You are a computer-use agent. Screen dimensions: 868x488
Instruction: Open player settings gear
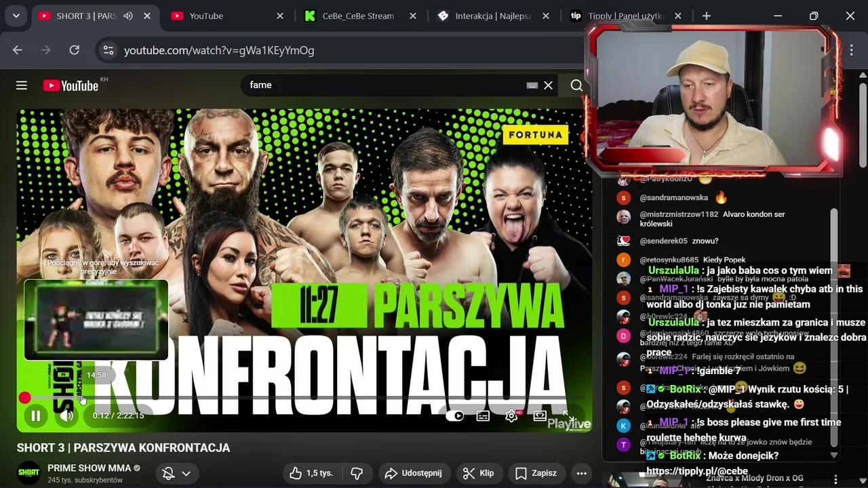coord(511,416)
